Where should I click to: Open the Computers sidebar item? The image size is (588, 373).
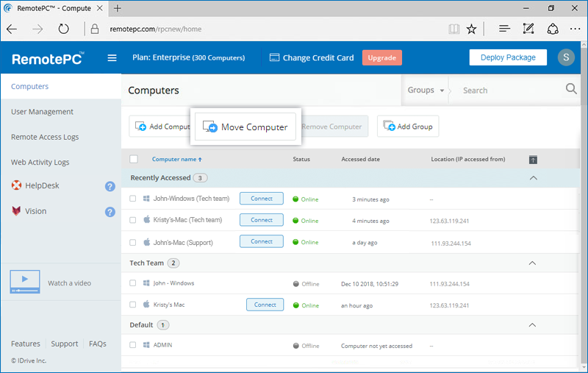[61, 86]
